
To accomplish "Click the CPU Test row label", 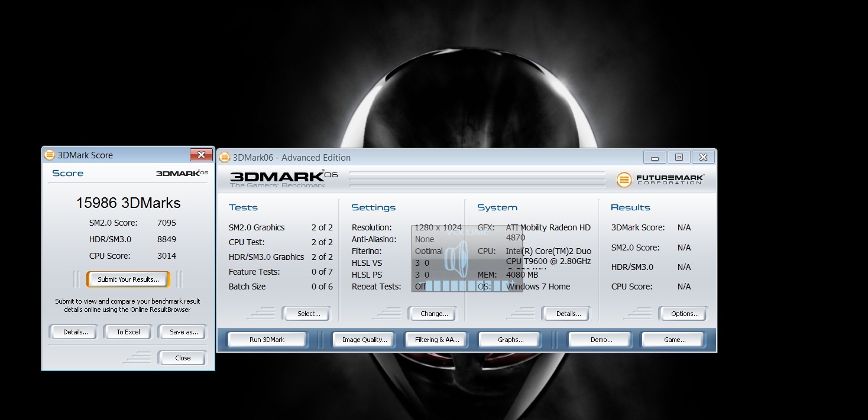I will [247, 242].
